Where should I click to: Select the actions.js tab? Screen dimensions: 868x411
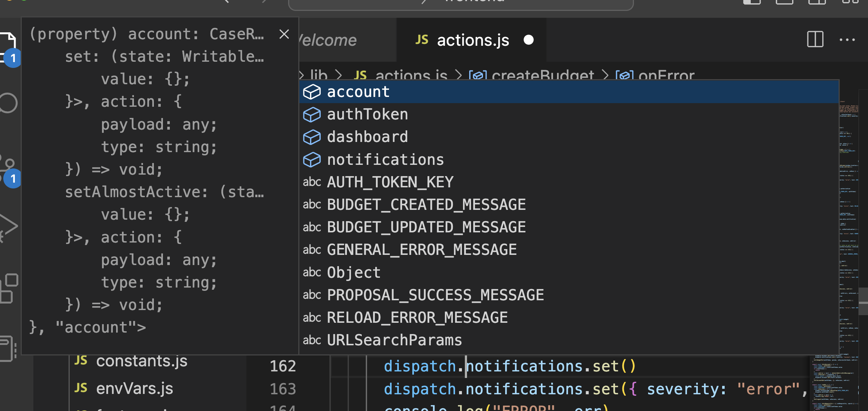pyautogui.click(x=472, y=40)
